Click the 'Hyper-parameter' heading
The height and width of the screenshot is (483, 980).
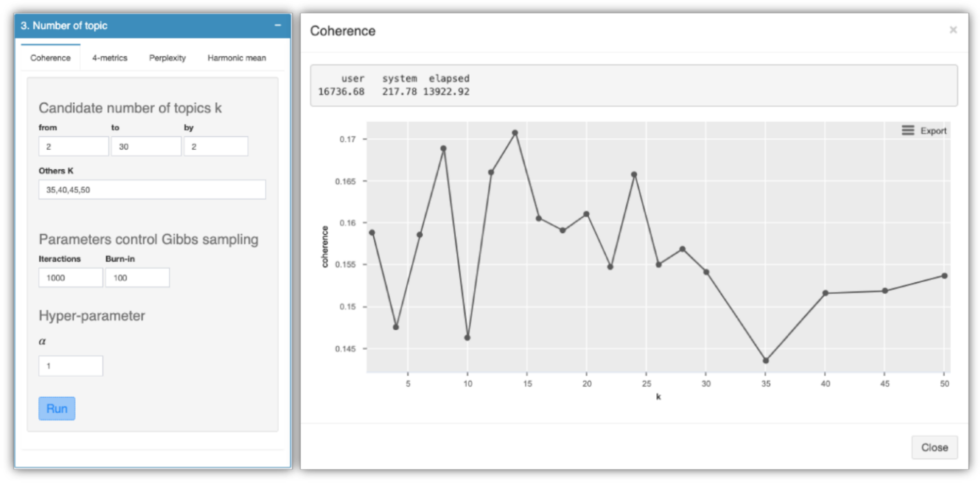click(x=92, y=316)
